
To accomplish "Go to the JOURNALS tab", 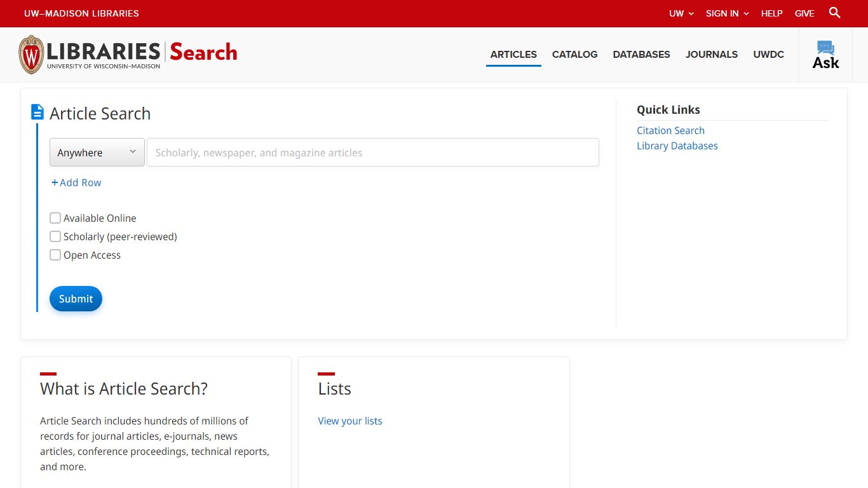I will pos(712,55).
